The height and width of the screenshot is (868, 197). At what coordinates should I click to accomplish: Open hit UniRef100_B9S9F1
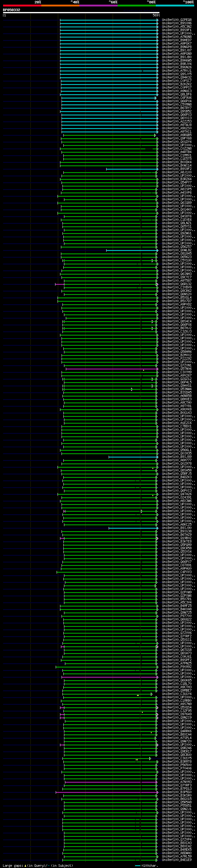point(176,30)
